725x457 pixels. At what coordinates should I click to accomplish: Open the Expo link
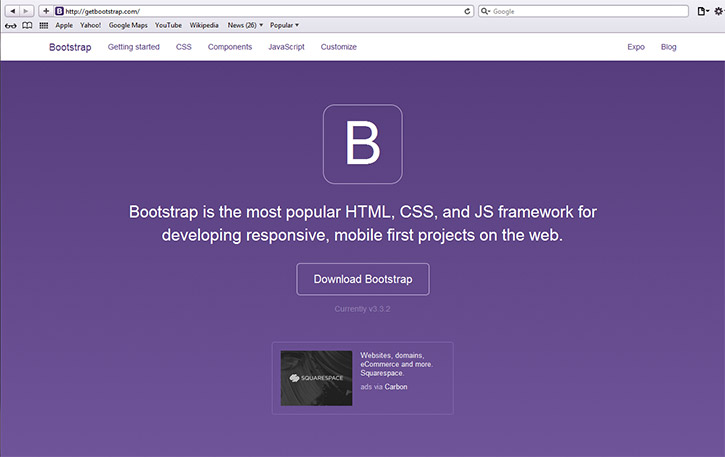[636, 47]
